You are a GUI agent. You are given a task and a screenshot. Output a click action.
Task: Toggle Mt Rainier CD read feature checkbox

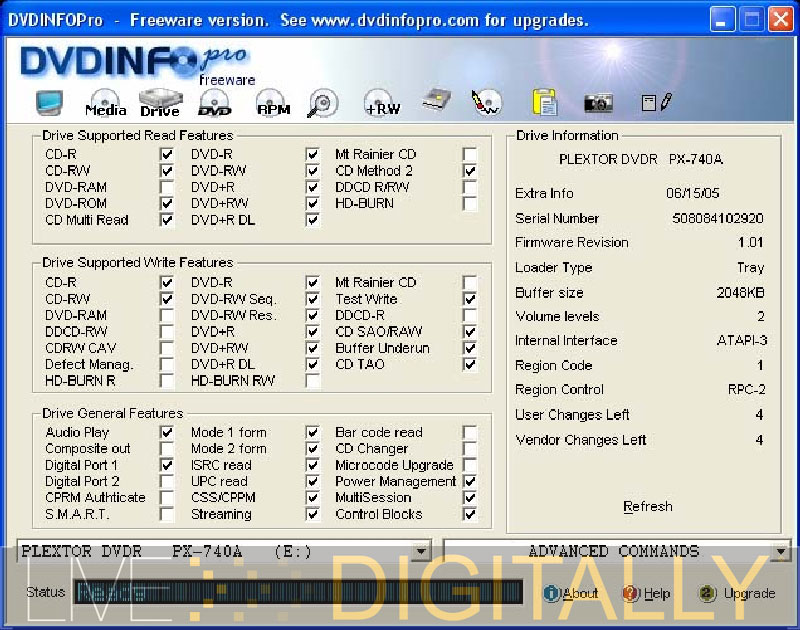[x=469, y=155]
